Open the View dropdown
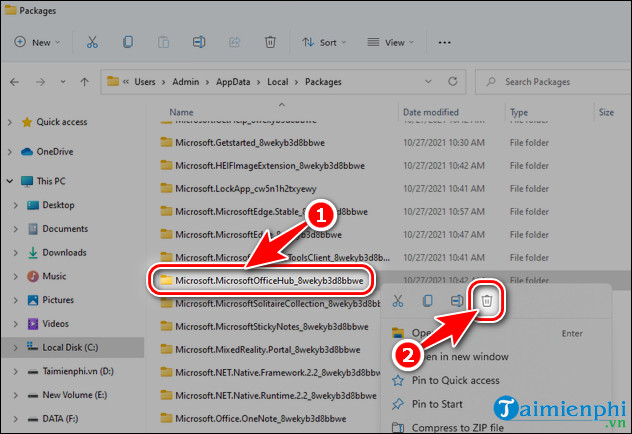This screenshot has width=632, height=434. pos(391,42)
